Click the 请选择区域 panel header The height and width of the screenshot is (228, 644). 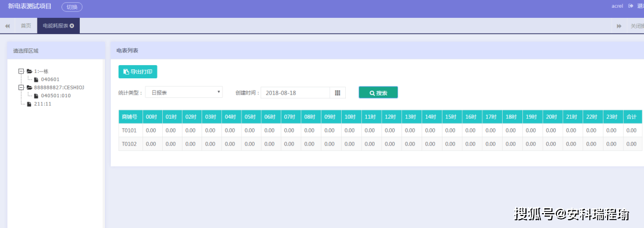tap(56, 51)
